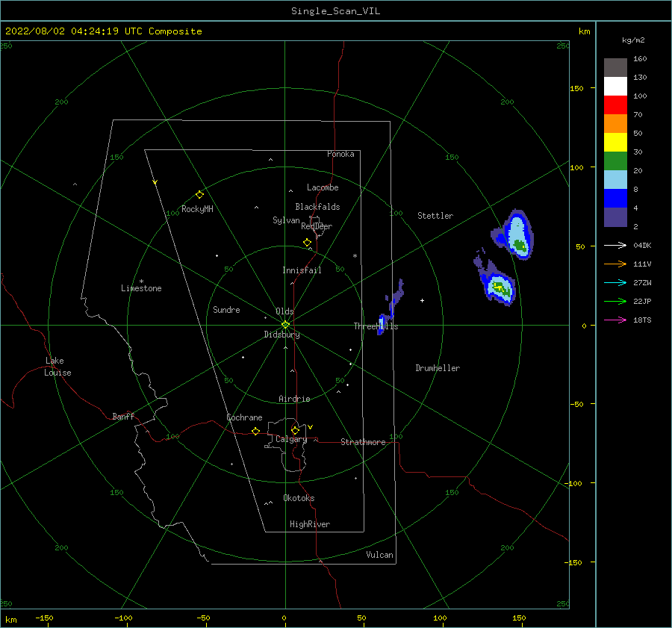The height and width of the screenshot is (628, 672).
Task: Click the purple 2-4 legend swatch
Action: pos(615,217)
